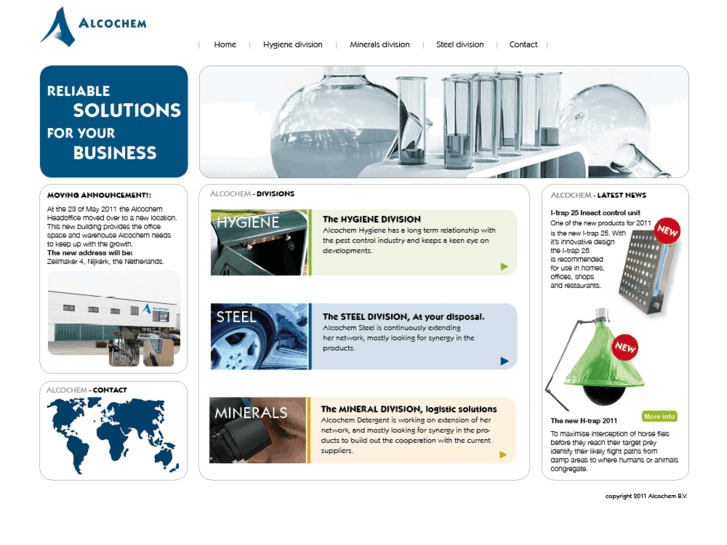The image size is (727, 545).
Task: Click 'ALCOCHEM - CONTACT' heading
Action: (86, 390)
